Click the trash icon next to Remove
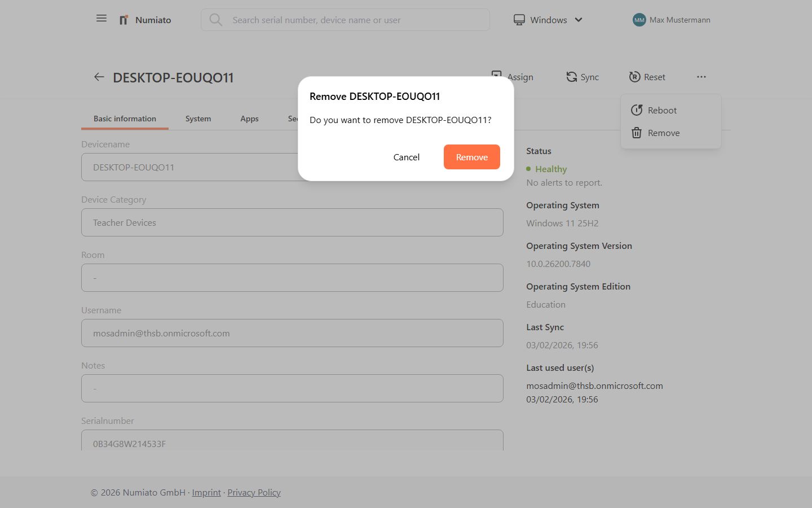The height and width of the screenshot is (508, 812). point(637,133)
